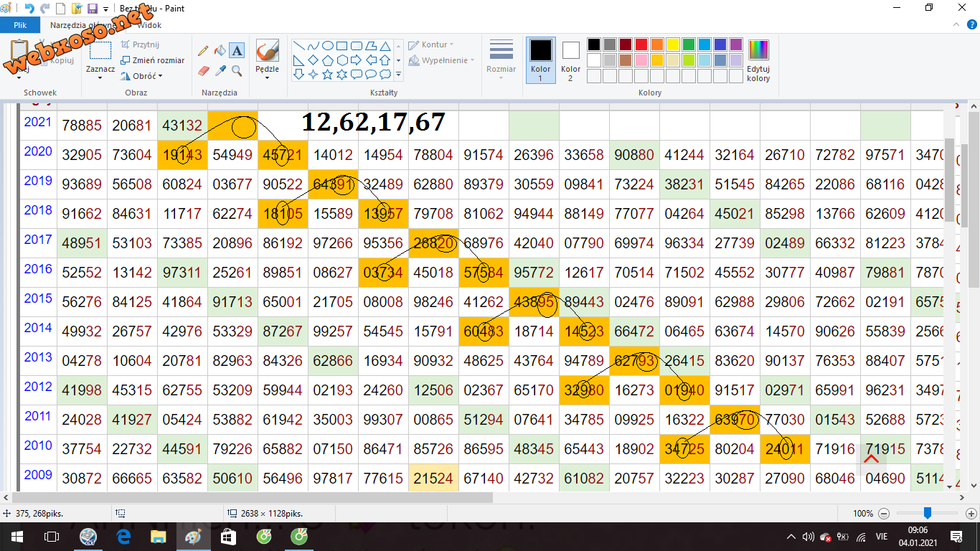This screenshot has width=980, height=551.
Task: Click the zoom slider handle
Action: (x=928, y=513)
